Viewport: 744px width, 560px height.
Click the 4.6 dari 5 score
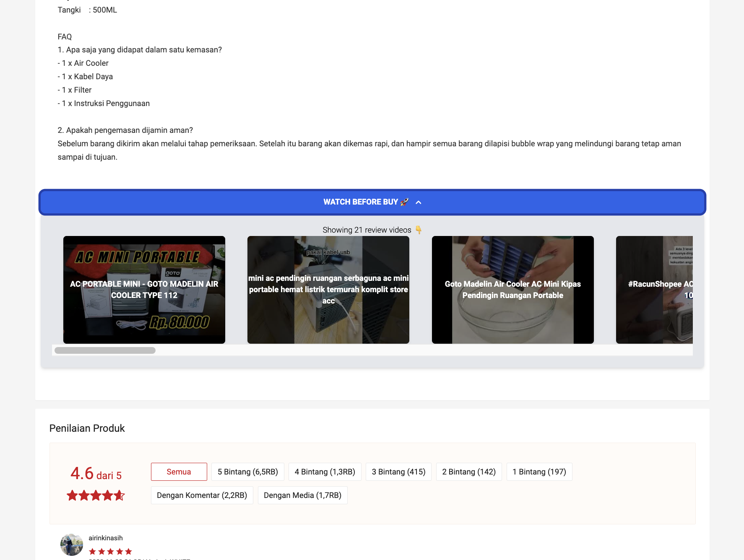(96, 474)
